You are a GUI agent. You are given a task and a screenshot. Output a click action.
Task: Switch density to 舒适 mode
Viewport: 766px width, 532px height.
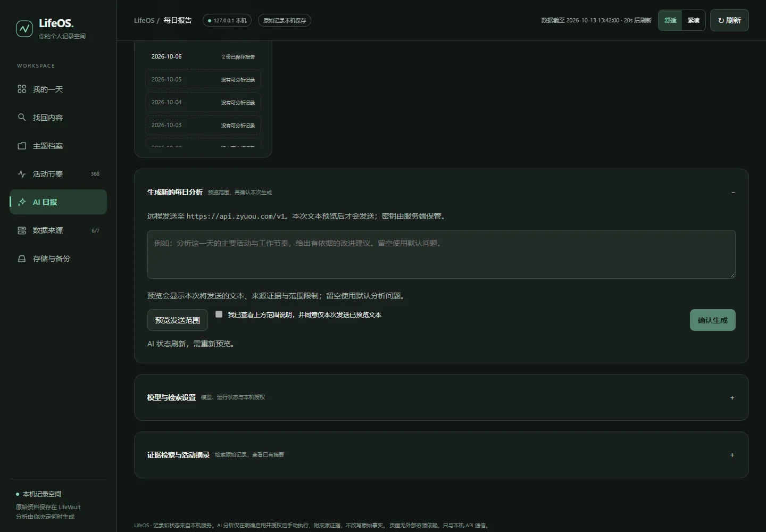670,20
